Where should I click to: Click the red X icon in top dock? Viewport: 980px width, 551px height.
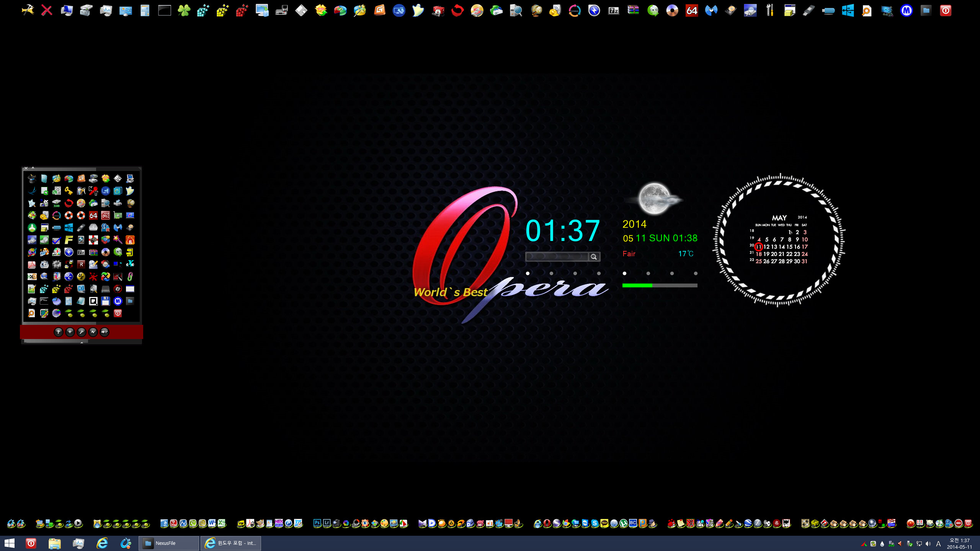[x=47, y=10]
